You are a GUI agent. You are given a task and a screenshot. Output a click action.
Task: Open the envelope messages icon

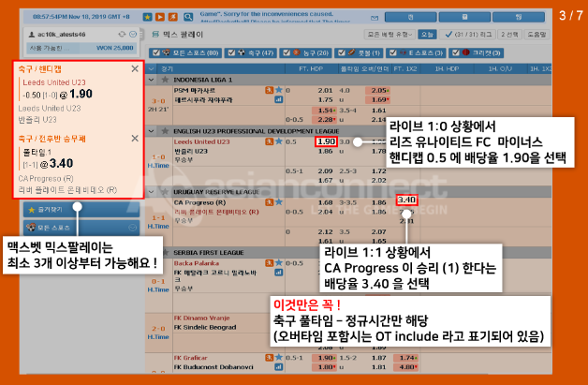point(375,18)
